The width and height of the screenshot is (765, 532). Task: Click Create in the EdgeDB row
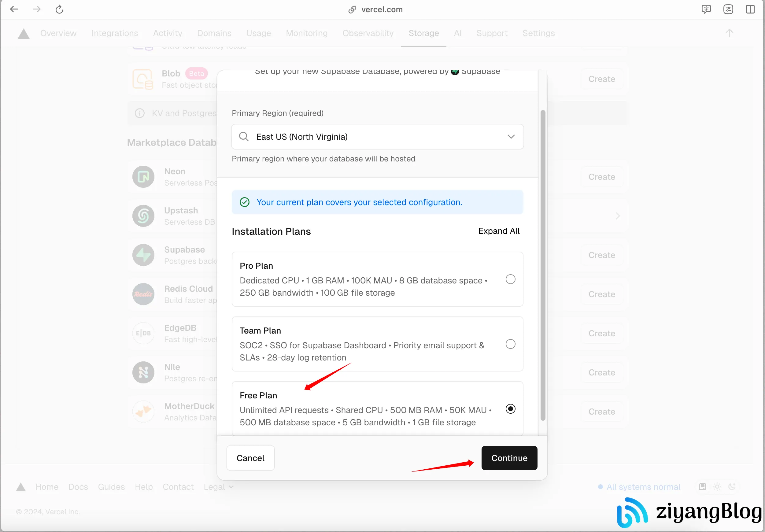[x=602, y=333]
